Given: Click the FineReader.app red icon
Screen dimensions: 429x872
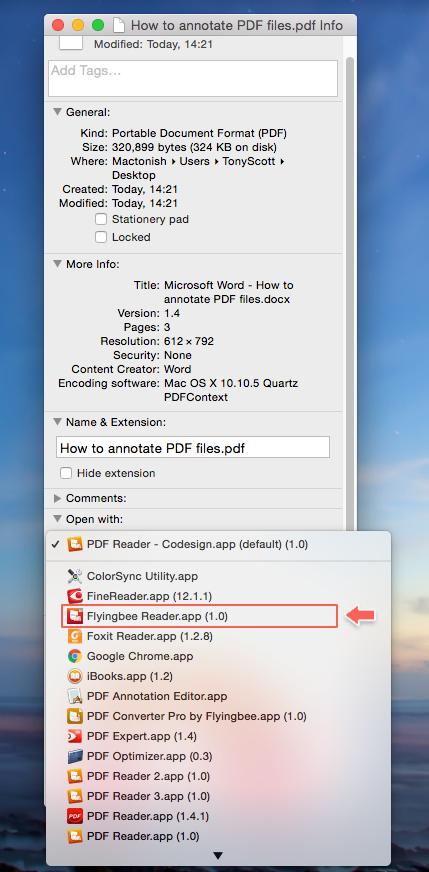Looking at the screenshot, I should [x=75, y=596].
